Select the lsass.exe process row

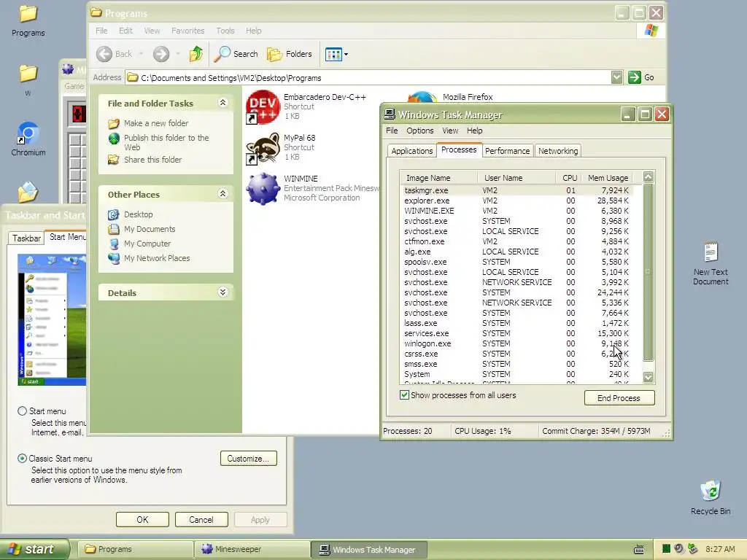pos(516,323)
